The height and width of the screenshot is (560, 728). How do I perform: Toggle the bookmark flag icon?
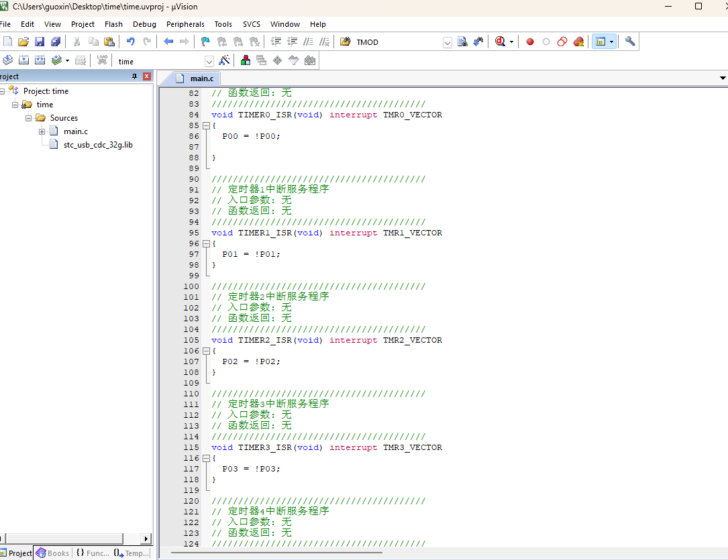point(205,42)
